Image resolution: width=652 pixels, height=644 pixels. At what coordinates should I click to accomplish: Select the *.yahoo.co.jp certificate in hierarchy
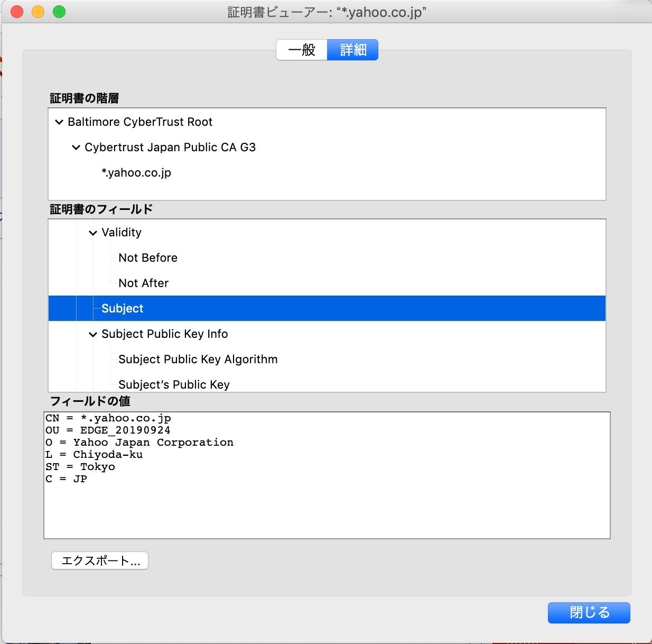click(x=136, y=173)
